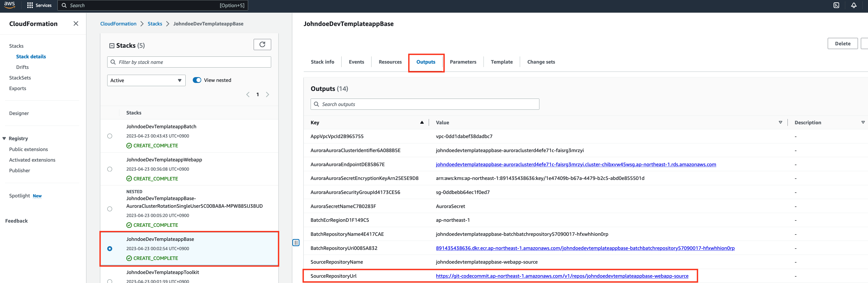Switch to Resources tab
The image size is (868, 283).
click(390, 62)
